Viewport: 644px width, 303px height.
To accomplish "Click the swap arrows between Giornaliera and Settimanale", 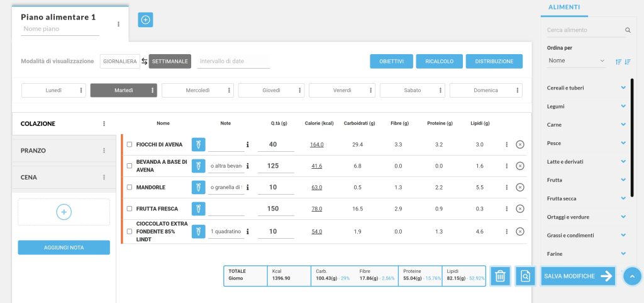I will pos(143,61).
